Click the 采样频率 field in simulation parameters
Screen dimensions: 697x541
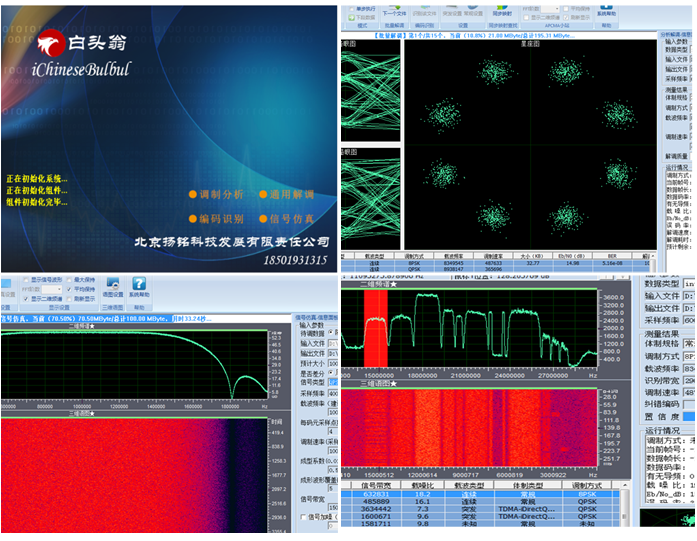coord(333,393)
